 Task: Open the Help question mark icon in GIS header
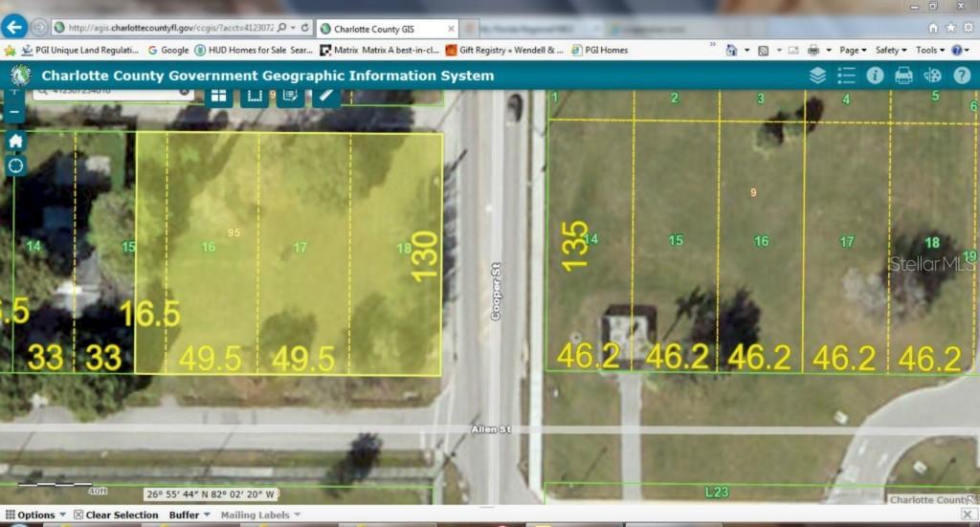click(x=962, y=76)
